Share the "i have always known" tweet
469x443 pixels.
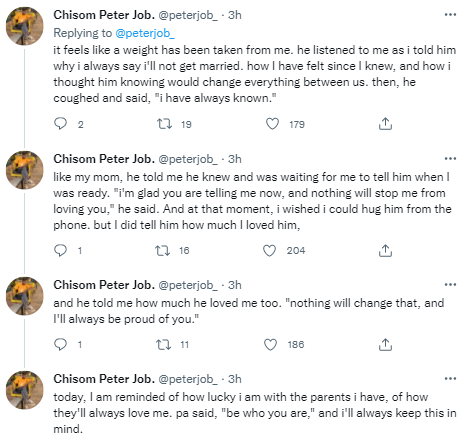(385, 124)
